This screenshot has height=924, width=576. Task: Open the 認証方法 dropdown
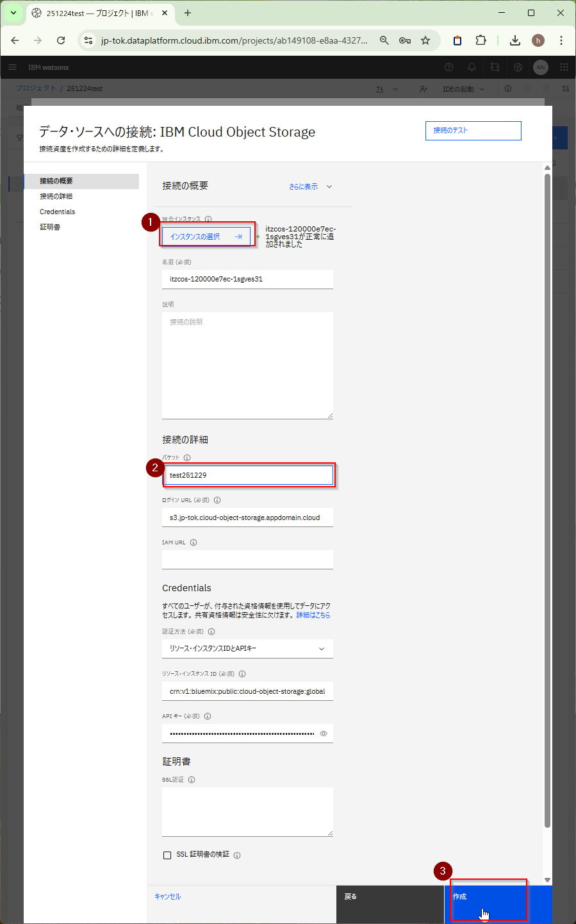[247, 648]
